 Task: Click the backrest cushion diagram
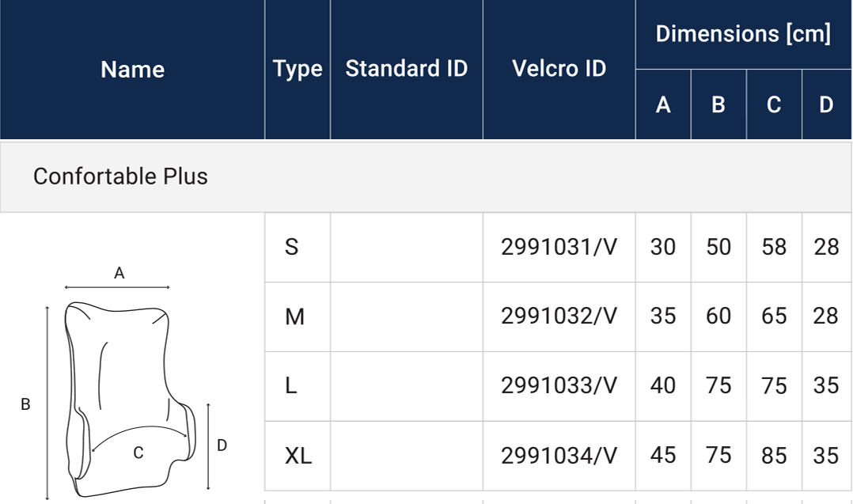[x=127, y=396]
